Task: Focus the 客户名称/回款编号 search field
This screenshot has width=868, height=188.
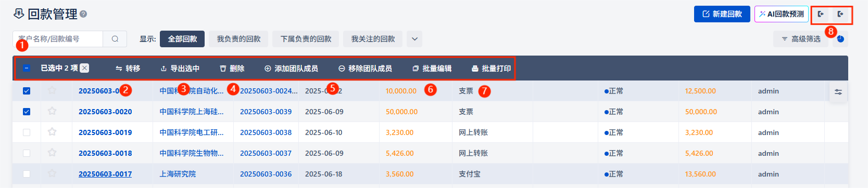Action: pyautogui.click(x=58, y=39)
